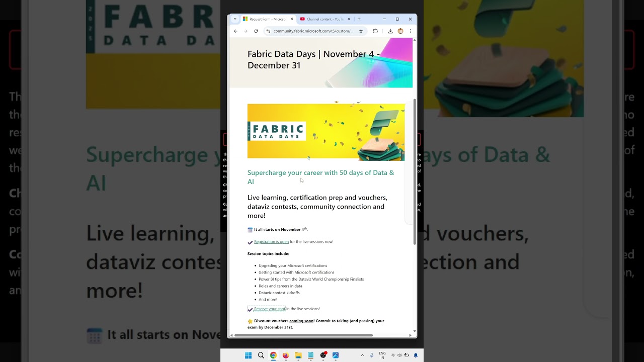Click 'Dataviz contest kickoffs' bullet
The image size is (644, 362).
point(279,293)
